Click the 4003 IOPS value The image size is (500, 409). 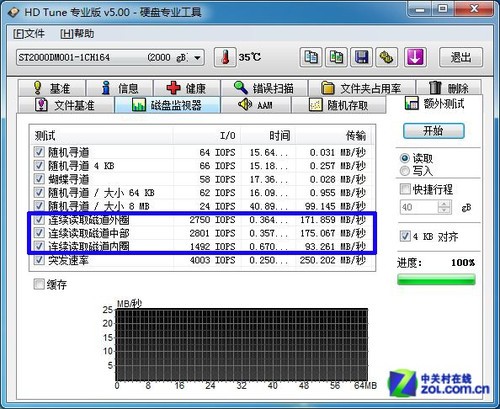click(x=212, y=260)
